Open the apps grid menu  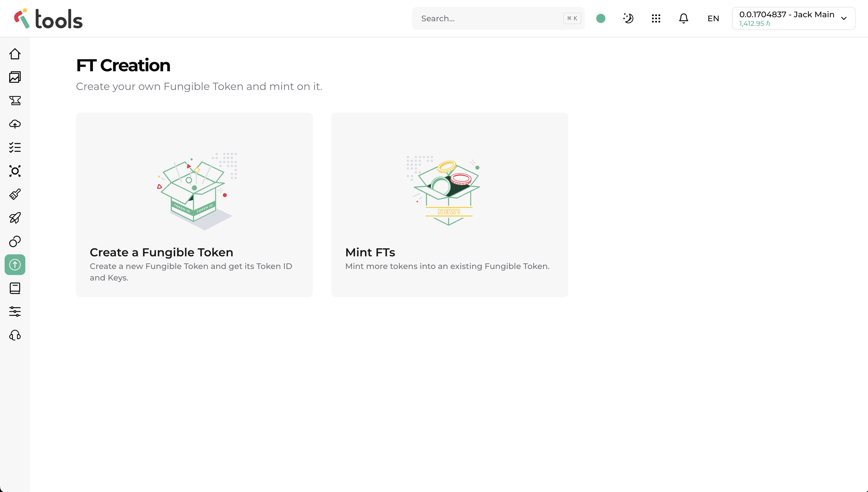656,18
